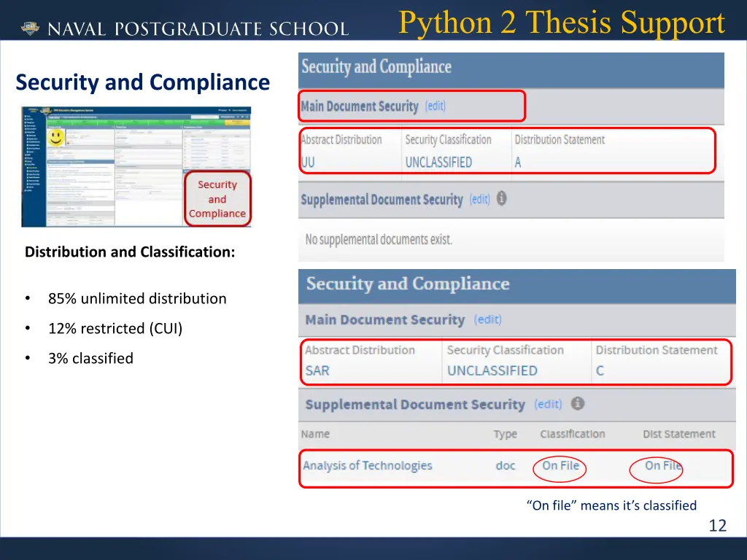Click the upper 'Security Classification' label
747x560 pixels.
coord(449,139)
